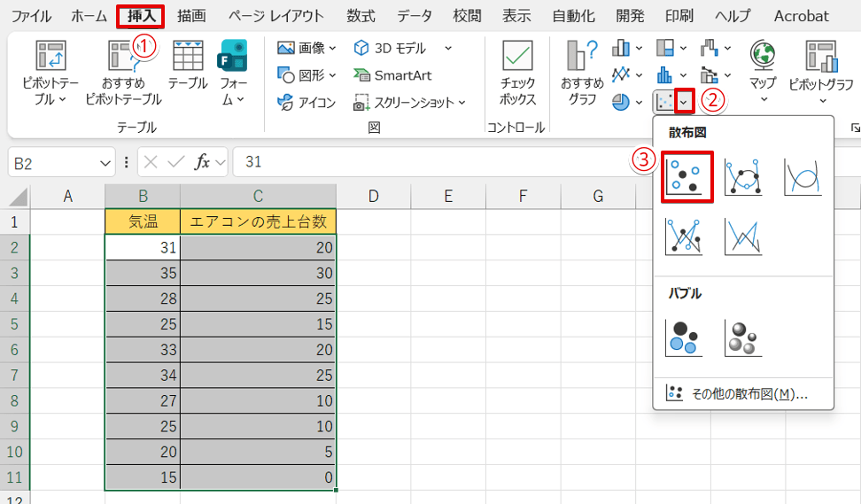Screen dimensions: 861x504
Task: Click the 図形 shapes icon
Action: (x=285, y=74)
